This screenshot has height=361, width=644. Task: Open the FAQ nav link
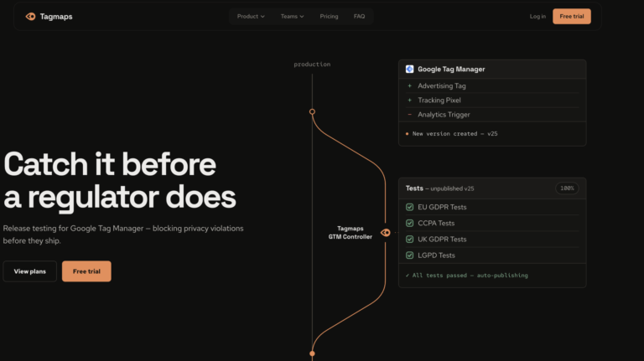pos(359,17)
